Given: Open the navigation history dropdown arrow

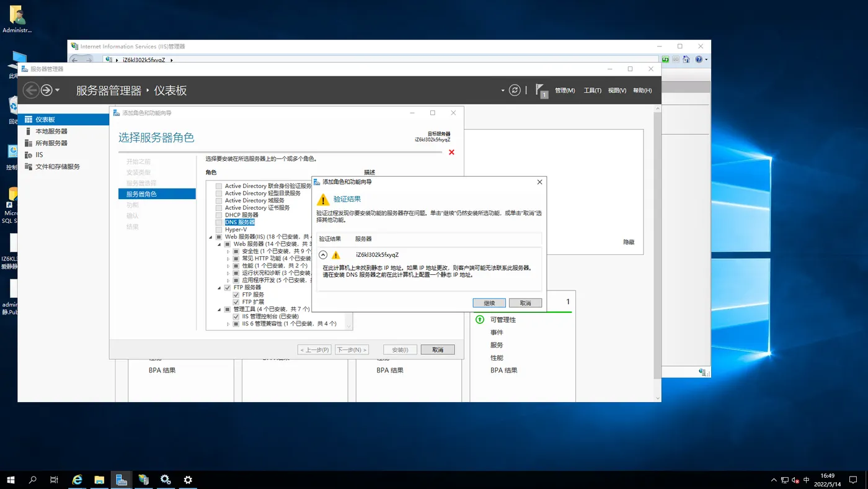Looking at the screenshot, I should (58, 91).
